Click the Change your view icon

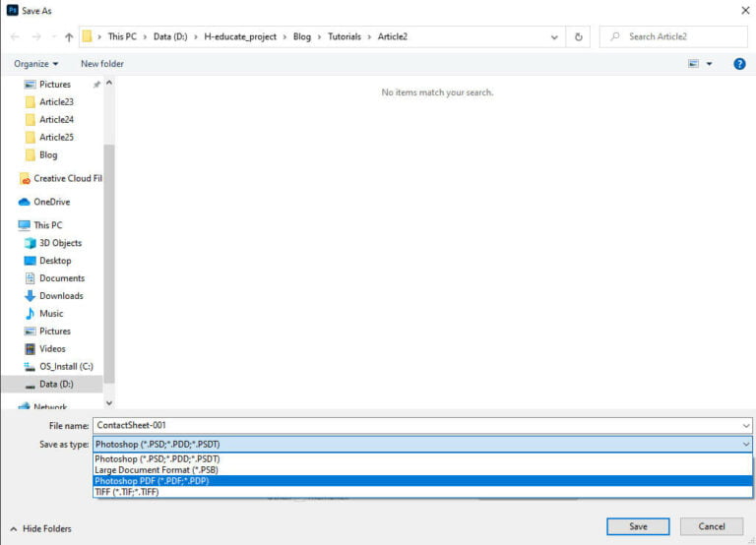694,64
